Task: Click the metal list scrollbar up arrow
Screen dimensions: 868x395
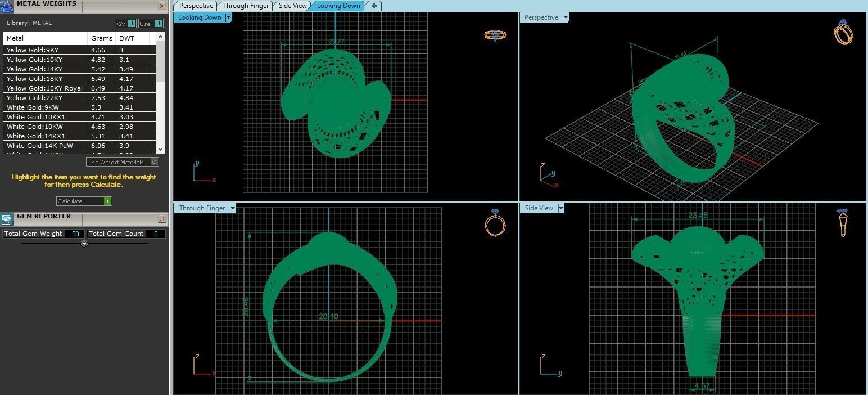Action: tap(161, 37)
